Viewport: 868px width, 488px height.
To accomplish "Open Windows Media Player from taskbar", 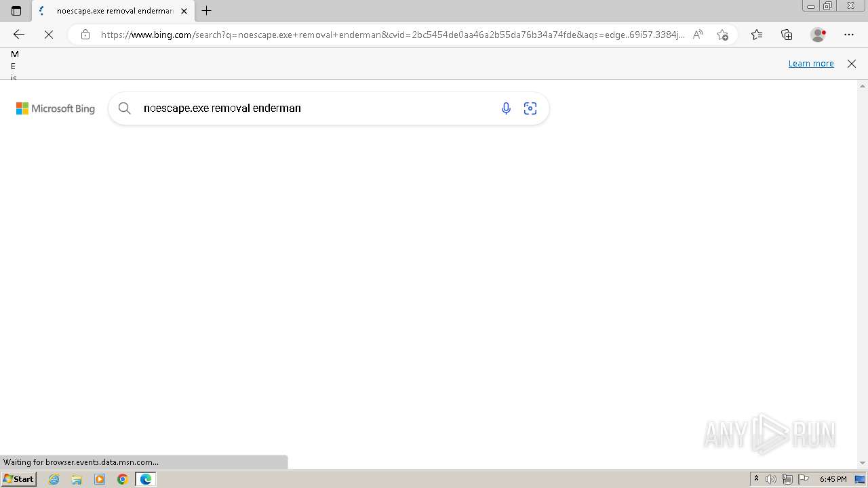I will (100, 479).
